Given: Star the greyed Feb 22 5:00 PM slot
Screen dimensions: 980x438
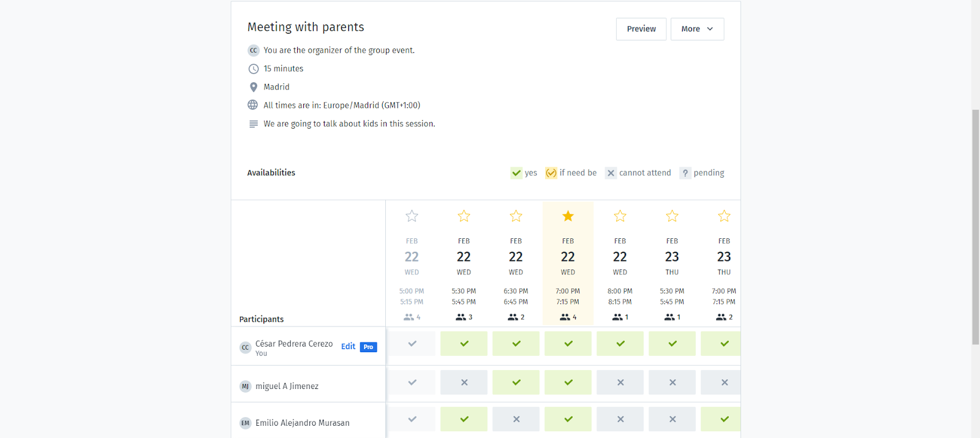Looking at the screenshot, I should 412,216.
